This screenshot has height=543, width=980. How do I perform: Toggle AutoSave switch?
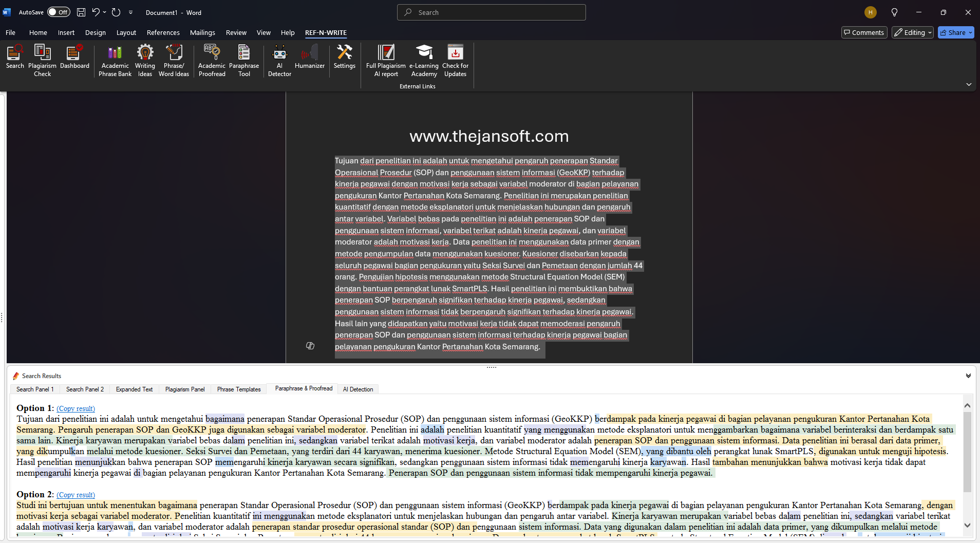59,12
